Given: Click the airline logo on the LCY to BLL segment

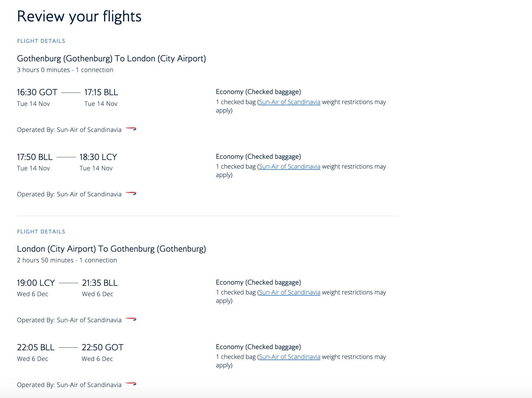Looking at the screenshot, I should click(131, 319).
